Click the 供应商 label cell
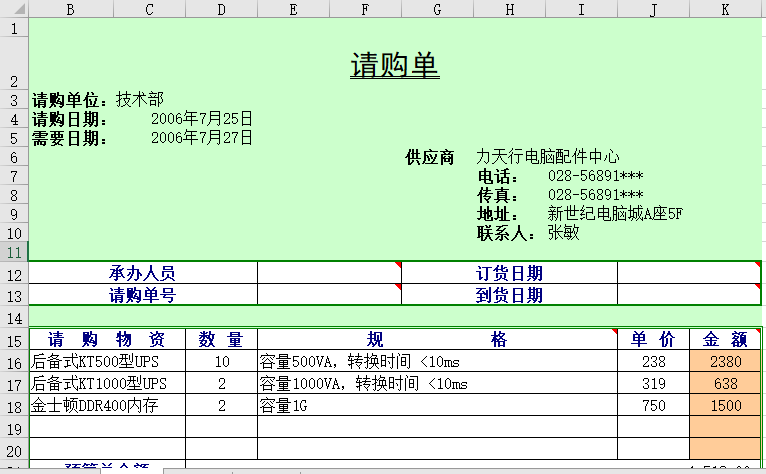The image size is (766, 474). [x=430, y=157]
